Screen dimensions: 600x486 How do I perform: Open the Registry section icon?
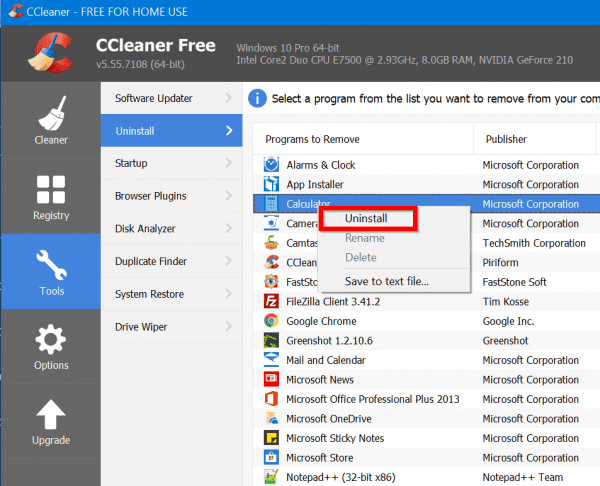pos(50,189)
